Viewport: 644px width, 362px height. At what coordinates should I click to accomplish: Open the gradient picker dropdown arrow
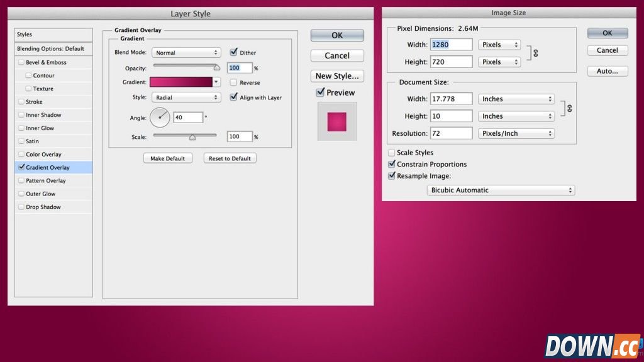click(x=217, y=82)
